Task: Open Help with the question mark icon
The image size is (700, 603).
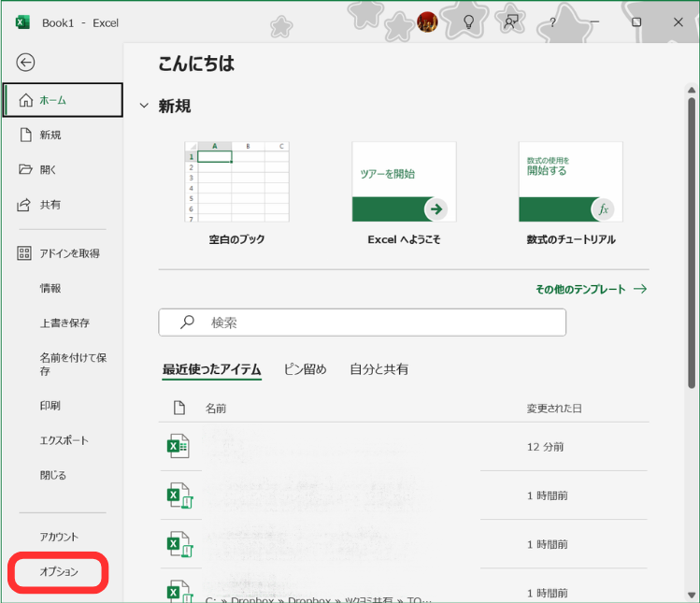Action: click(552, 22)
